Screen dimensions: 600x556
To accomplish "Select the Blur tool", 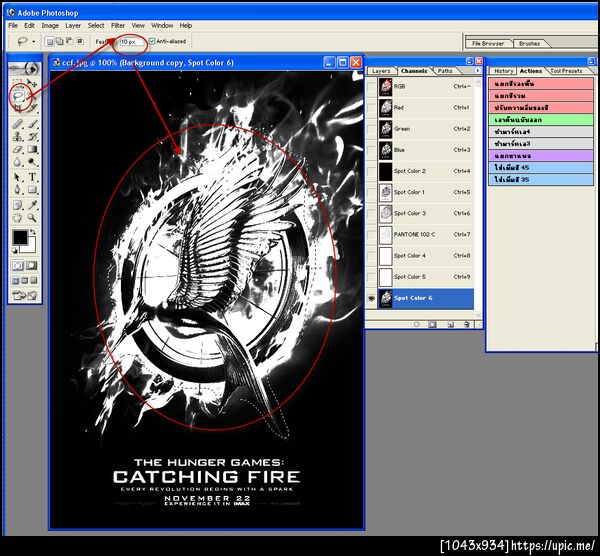I will (18, 162).
